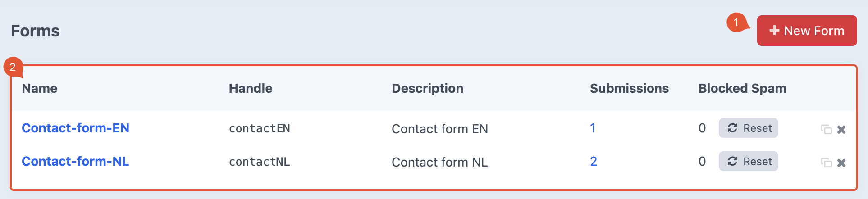Click the Forms page heading
The image size is (868, 199).
pos(35,31)
